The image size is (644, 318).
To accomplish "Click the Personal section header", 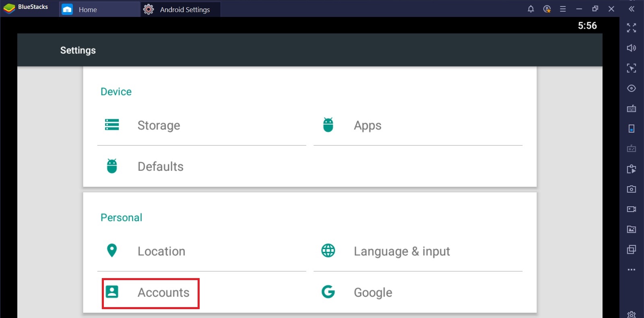I will pyautogui.click(x=121, y=218).
